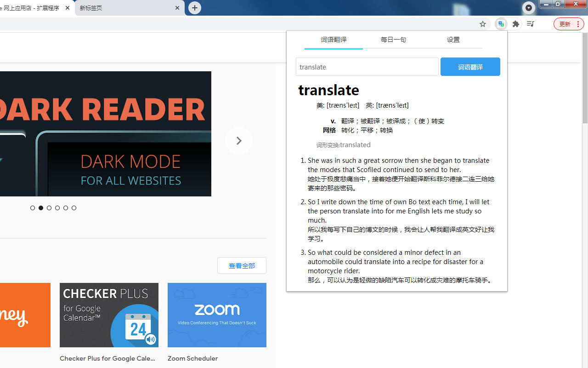The height and width of the screenshot is (368, 588).
Task: Bookmark this page with the star icon
Action: click(482, 24)
